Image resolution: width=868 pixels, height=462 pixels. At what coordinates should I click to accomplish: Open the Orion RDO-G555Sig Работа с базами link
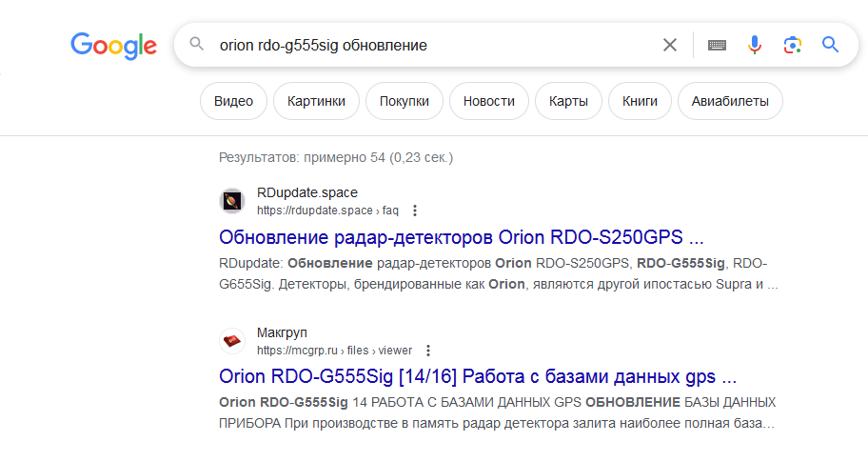[478, 375]
